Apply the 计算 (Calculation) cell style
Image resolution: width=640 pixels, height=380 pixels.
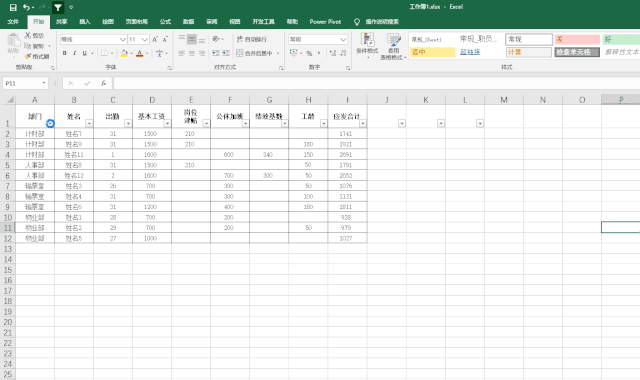(529, 52)
